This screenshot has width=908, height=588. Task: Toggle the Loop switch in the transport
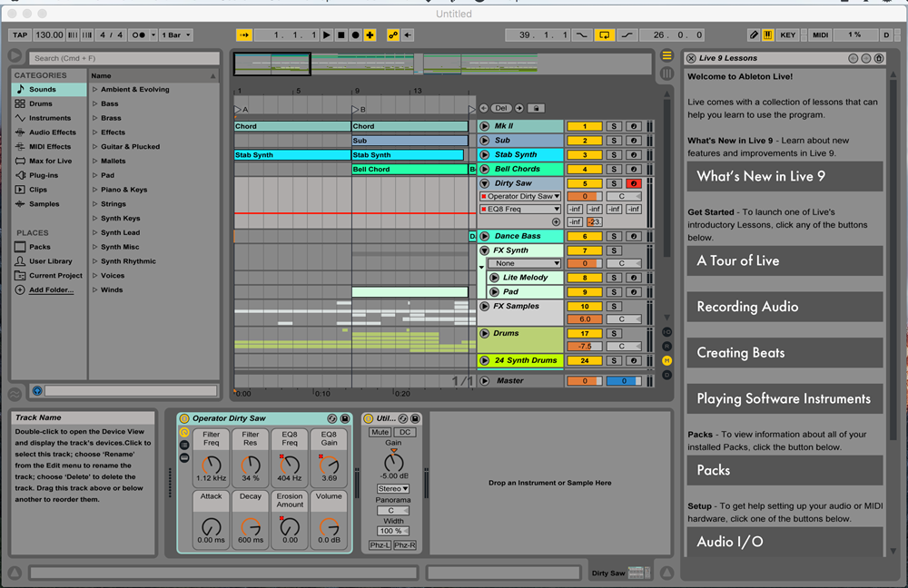click(604, 35)
